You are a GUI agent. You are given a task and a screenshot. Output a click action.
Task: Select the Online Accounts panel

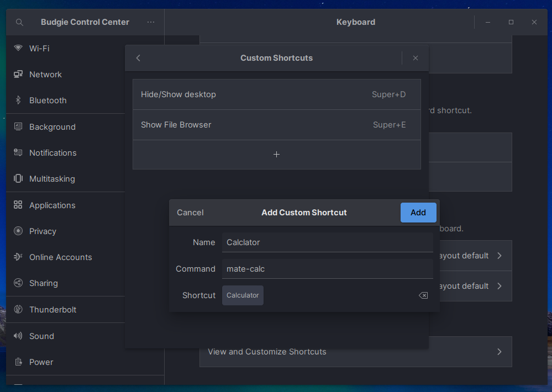click(x=60, y=257)
